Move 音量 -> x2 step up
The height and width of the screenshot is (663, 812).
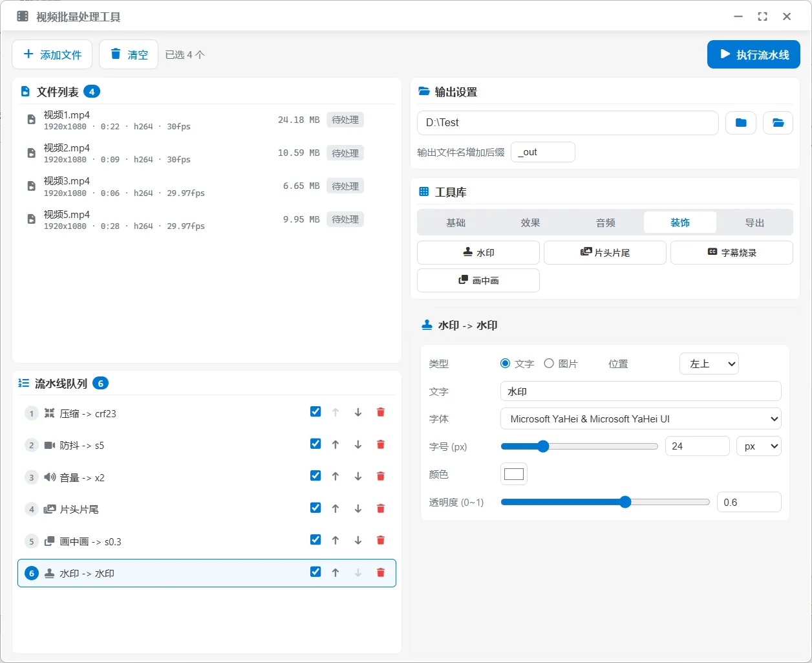[335, 477]
